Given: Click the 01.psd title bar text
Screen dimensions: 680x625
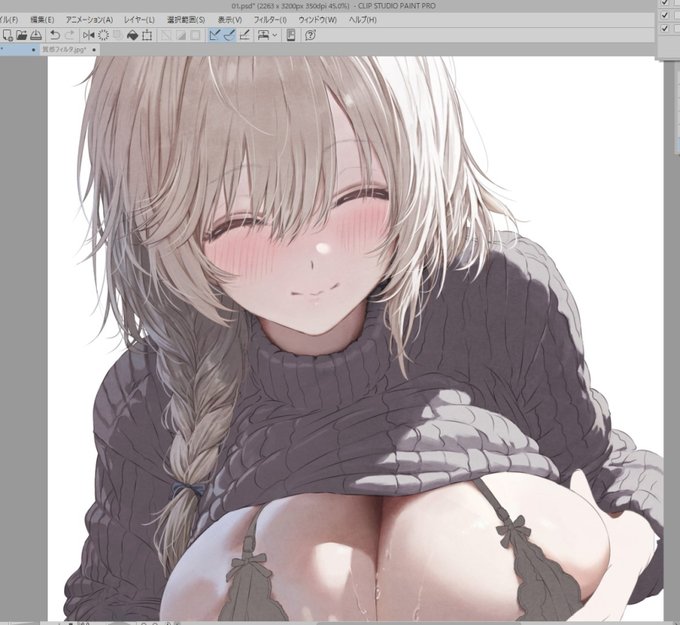Looking at the screenshot, I should click(334, 6).
